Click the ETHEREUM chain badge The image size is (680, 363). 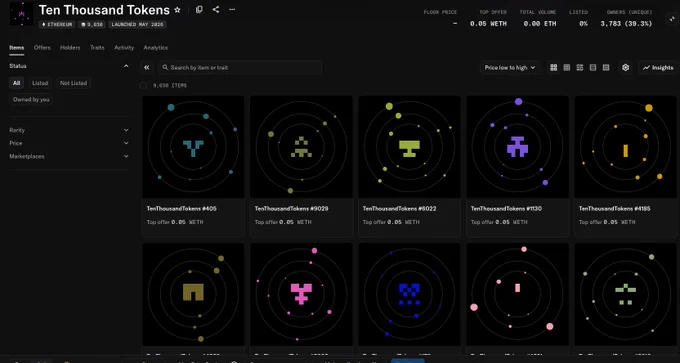pos(57,25)
